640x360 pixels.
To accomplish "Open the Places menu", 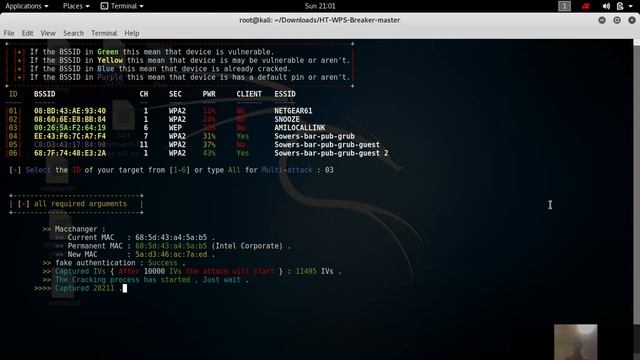I will click(x=76, y=6).
